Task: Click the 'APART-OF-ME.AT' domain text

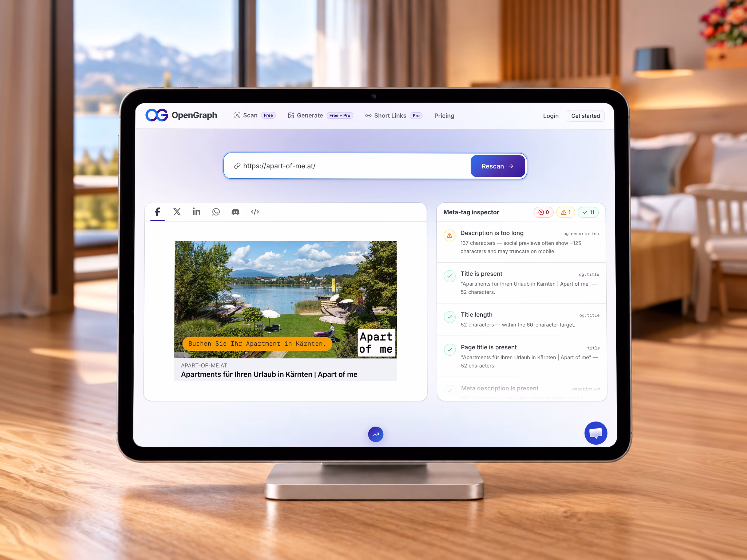Action: click(x=204, y=365)
